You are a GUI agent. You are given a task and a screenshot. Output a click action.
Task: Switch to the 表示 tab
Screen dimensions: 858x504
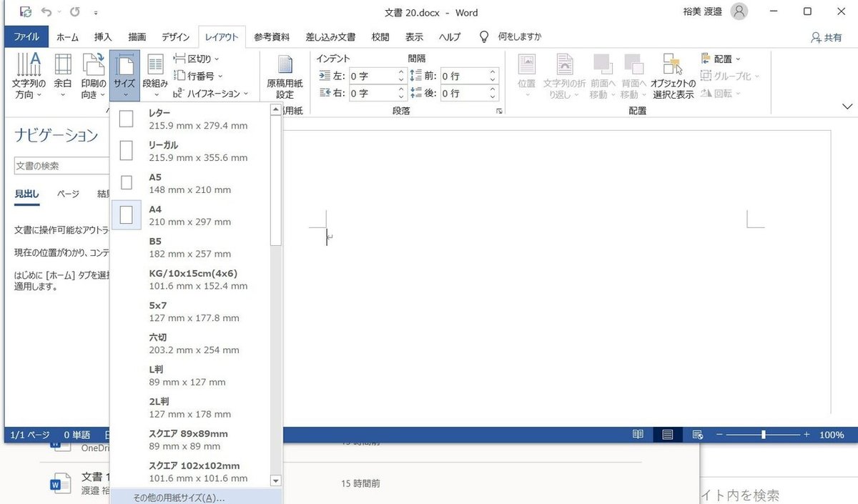tap(414, 37)
